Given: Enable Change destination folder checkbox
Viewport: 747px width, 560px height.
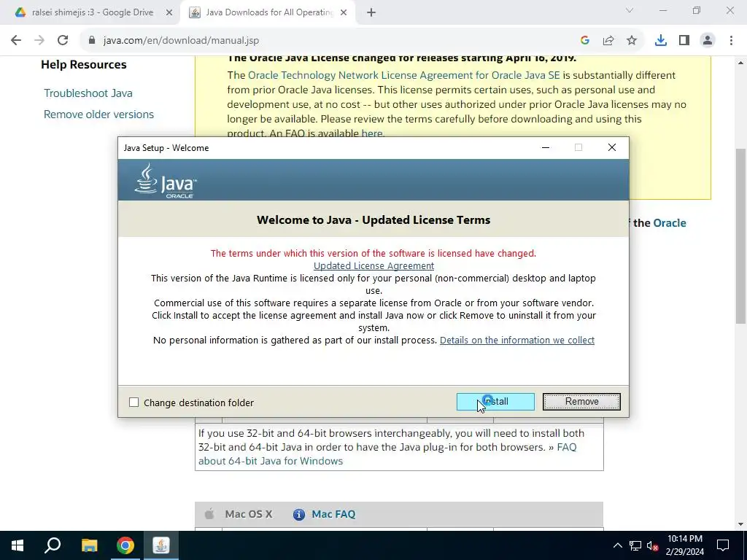Looking at the screenshot, I should [134, 402].
